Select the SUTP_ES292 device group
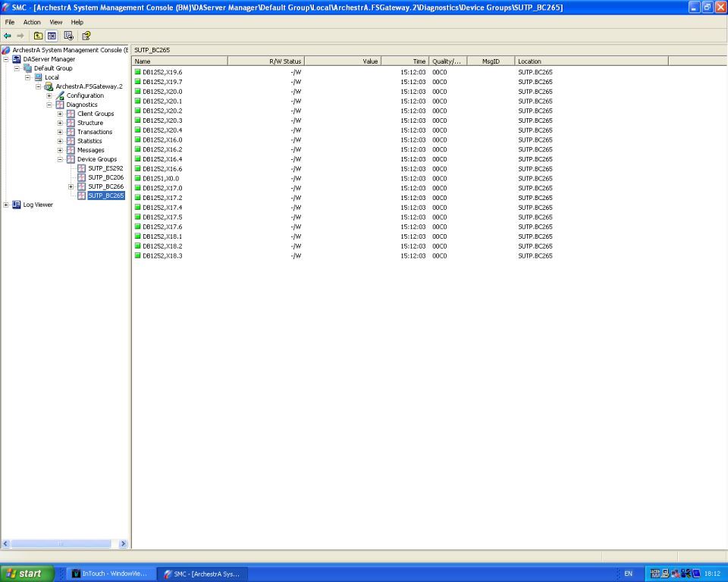The image size is (728, 582). click(x=105, y=168)
